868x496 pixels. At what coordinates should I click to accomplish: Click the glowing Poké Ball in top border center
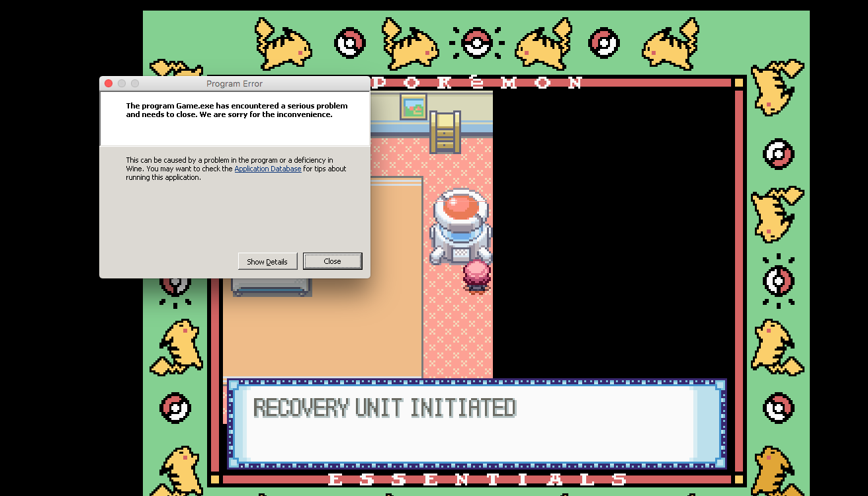pos(476,43)
